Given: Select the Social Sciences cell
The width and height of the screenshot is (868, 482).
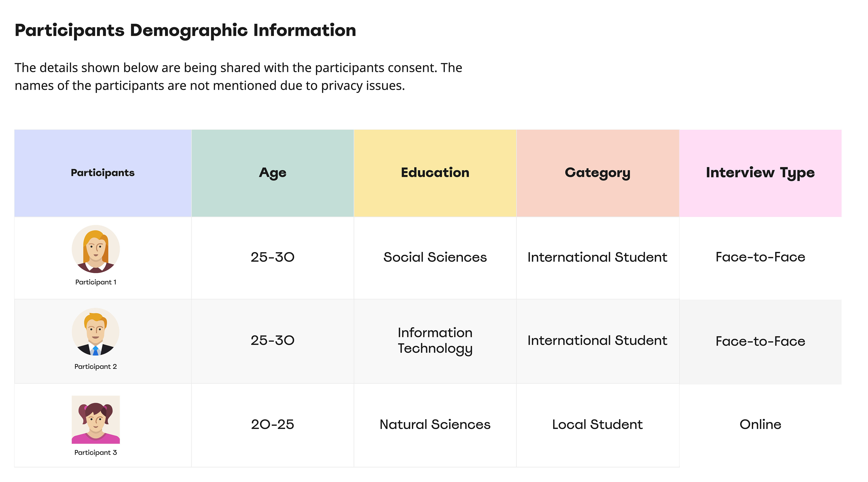Looking at the screenshot, I should tap(435, 258).
